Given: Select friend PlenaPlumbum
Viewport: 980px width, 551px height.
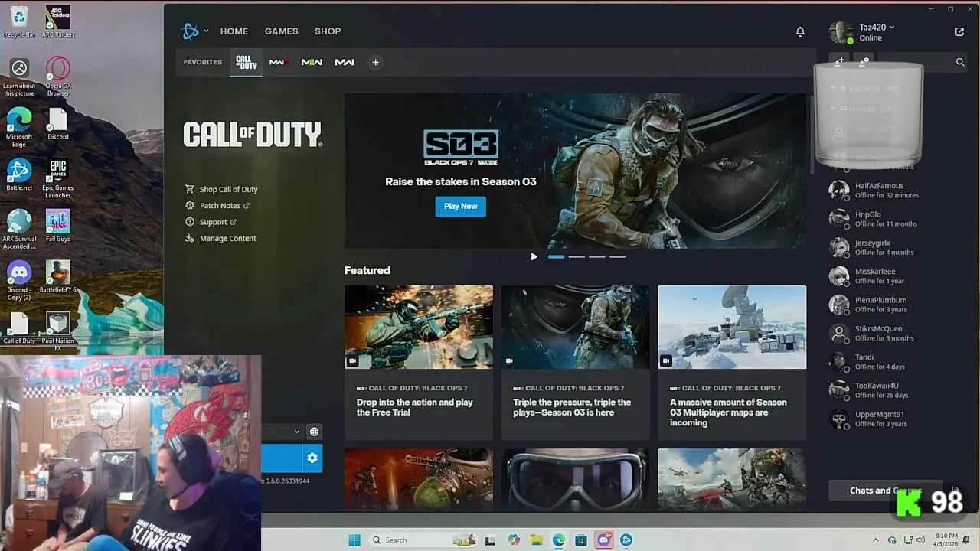Looking at the screenshot, I should (x=893, y=305).
